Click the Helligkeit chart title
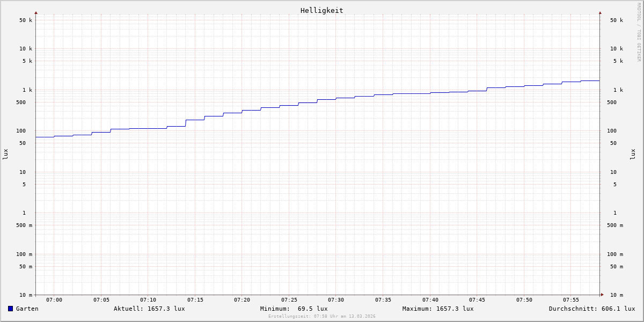Viewport: 644px width, 322px height. (321, 10)
